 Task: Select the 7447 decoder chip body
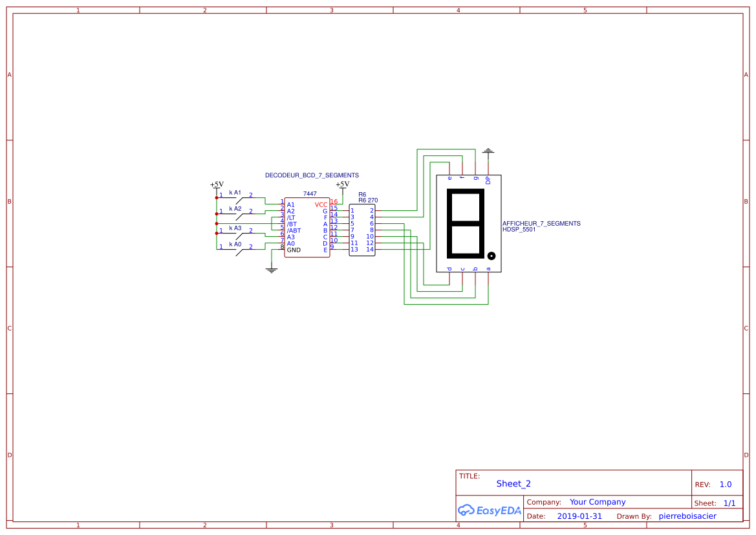[307, 228]
